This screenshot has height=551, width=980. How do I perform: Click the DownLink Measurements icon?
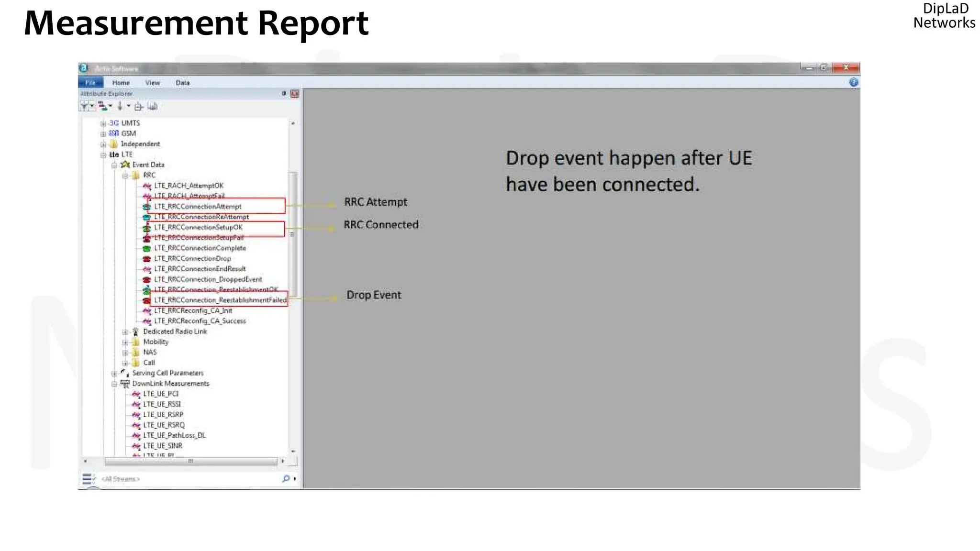(125, 384)
